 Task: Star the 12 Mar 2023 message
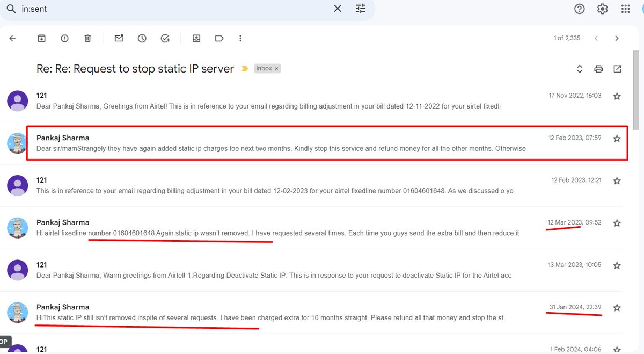click(x=617, y=223)
